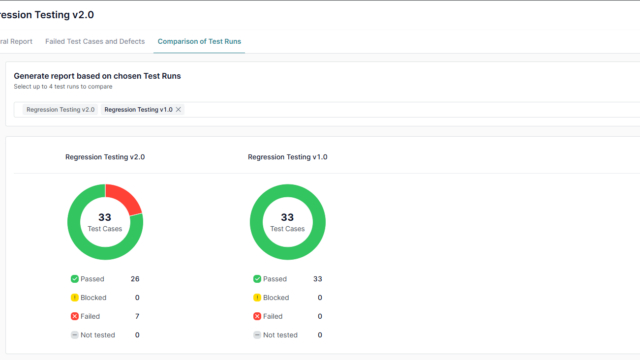The width and height of the screenshot is (640, 360).
Task: Click the Passed label under v1.0
Action: tap(275, 279)
